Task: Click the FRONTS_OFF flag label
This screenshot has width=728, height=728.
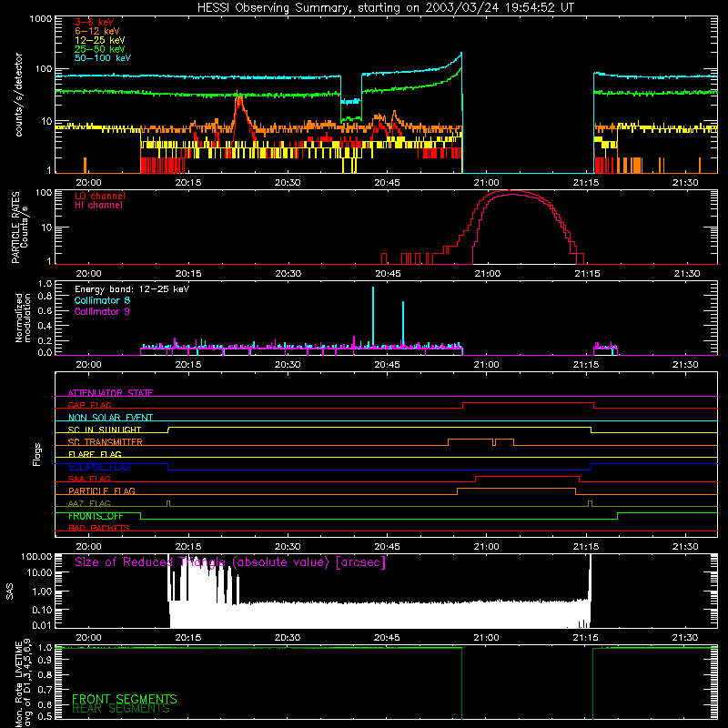Action: [96, 516]
